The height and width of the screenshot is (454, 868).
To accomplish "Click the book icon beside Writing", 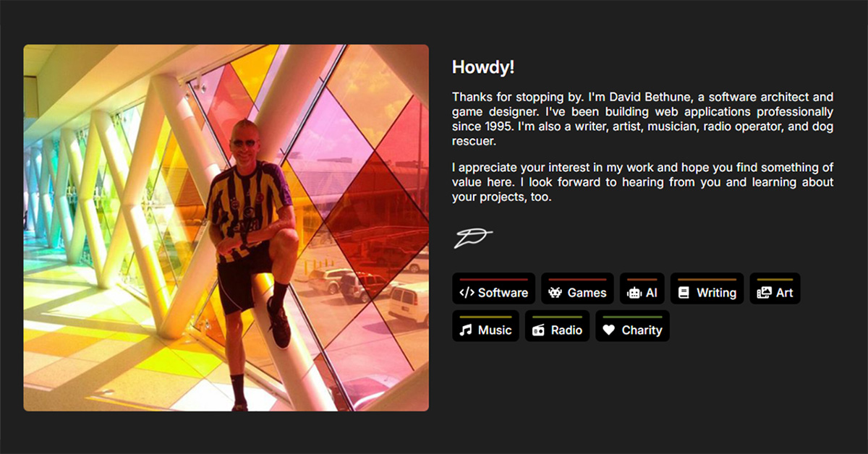I will point(684,293).
